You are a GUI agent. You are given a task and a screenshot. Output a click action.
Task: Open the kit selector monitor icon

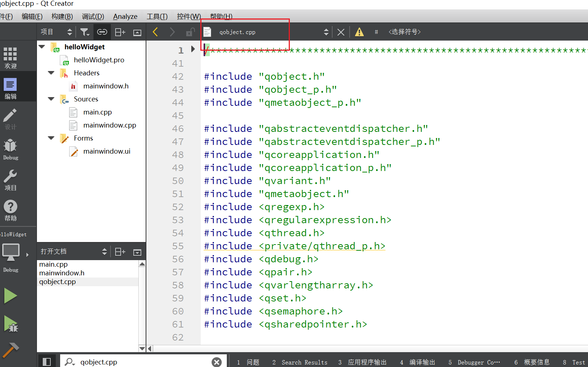click(11, 252)
